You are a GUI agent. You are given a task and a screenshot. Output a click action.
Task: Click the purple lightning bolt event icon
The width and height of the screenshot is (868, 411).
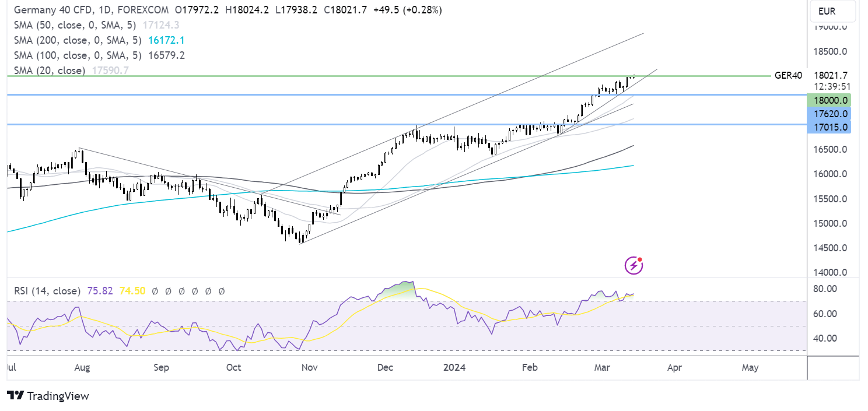(633, 266)
